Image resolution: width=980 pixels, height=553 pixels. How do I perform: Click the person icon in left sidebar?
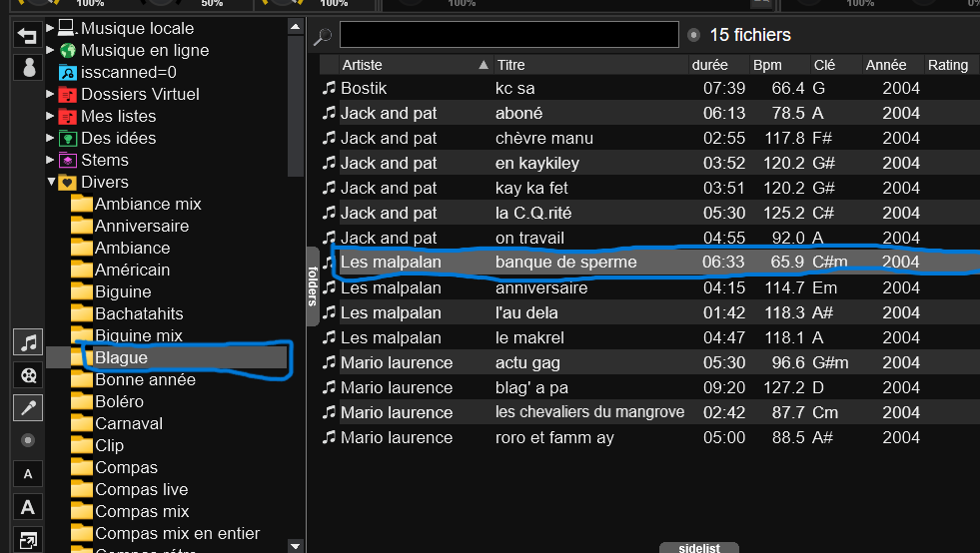pos(28,68)
